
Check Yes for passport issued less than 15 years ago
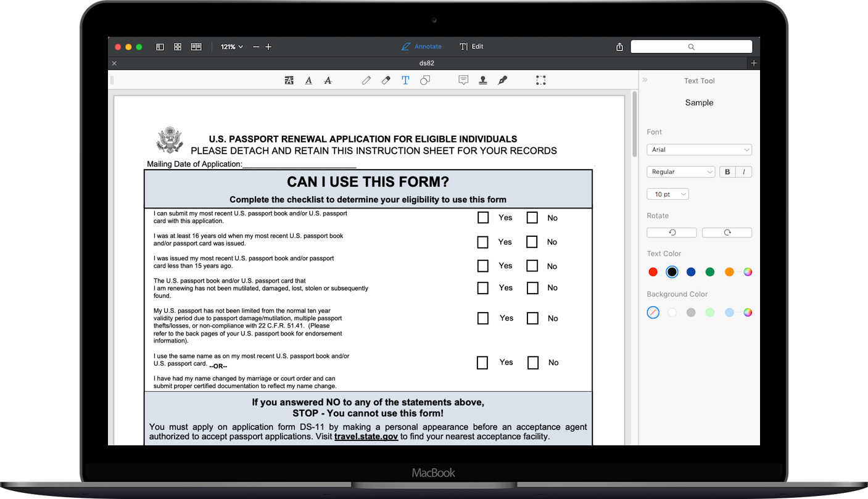pyautogui.click(x=482, y=265)
